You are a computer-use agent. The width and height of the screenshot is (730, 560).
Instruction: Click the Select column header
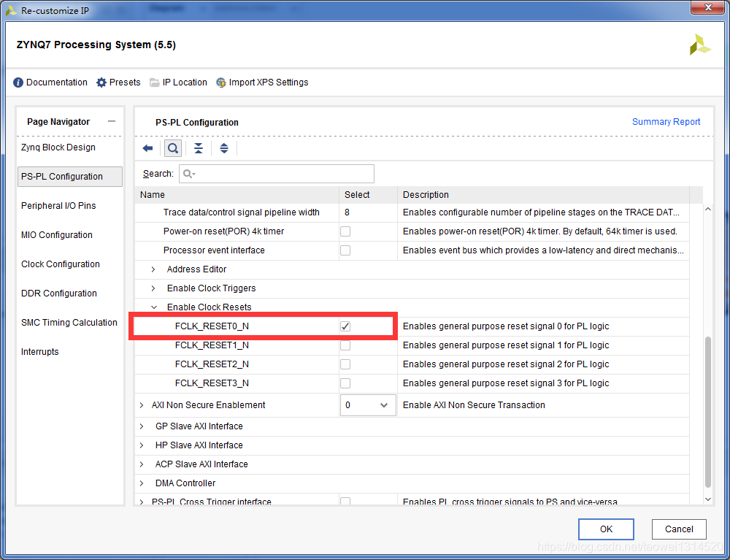(368, 195)
